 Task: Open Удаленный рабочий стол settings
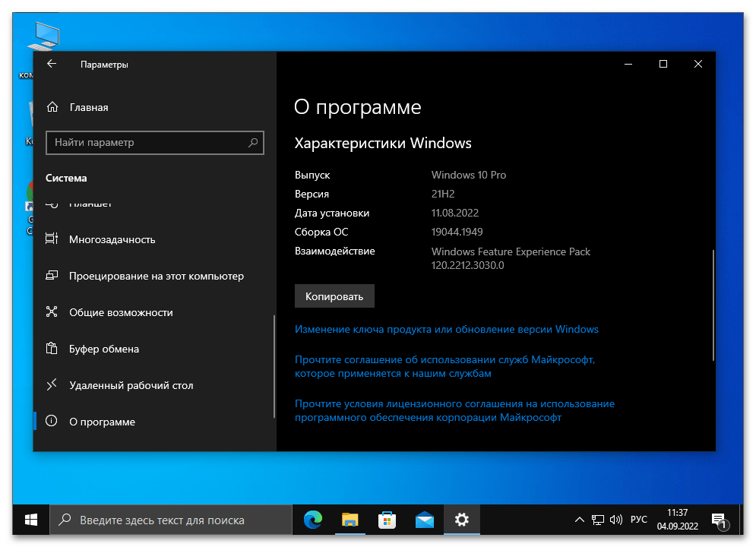click(131, 385)
